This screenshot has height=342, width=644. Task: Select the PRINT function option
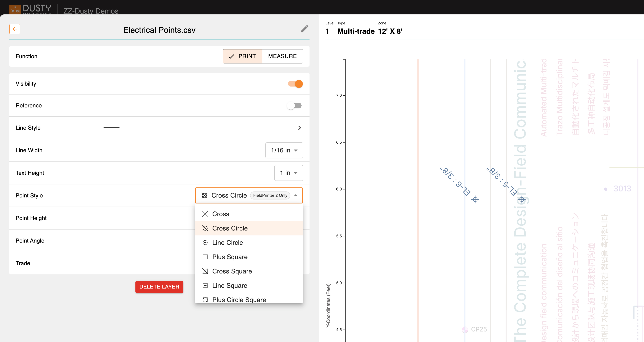(x=242, y=56)
